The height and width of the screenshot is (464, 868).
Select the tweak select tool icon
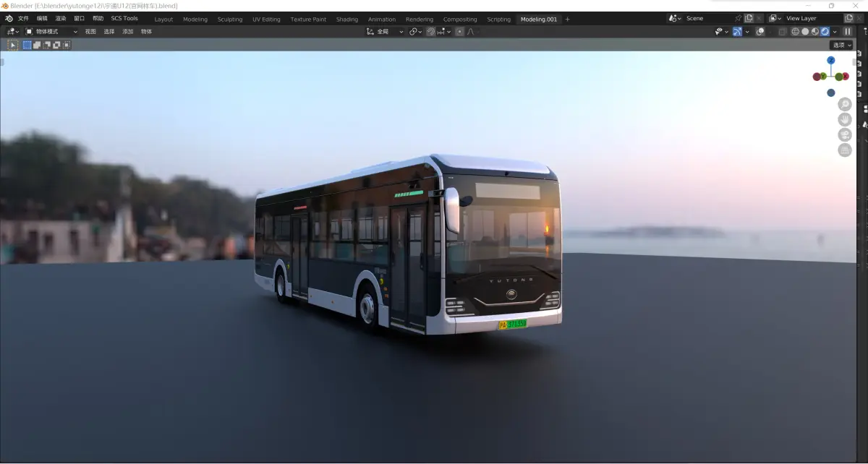pyautogui.click(x=12, y=45)
